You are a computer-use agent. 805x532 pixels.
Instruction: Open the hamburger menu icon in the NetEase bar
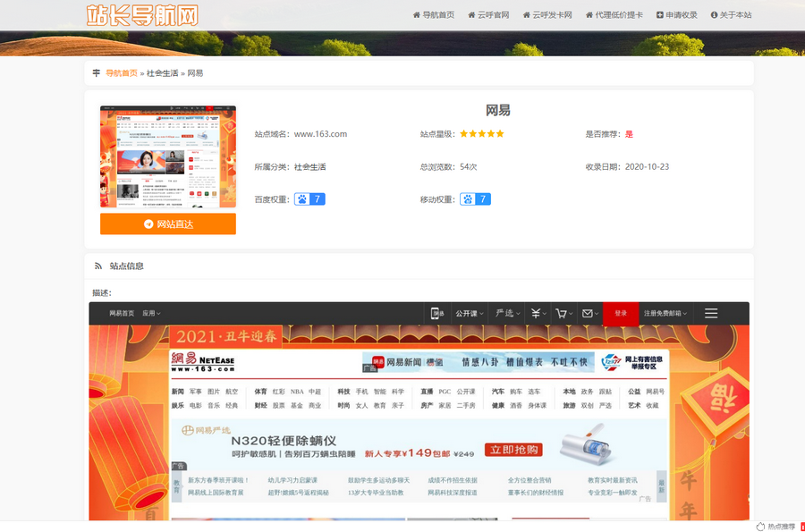(x=711, y=313)
